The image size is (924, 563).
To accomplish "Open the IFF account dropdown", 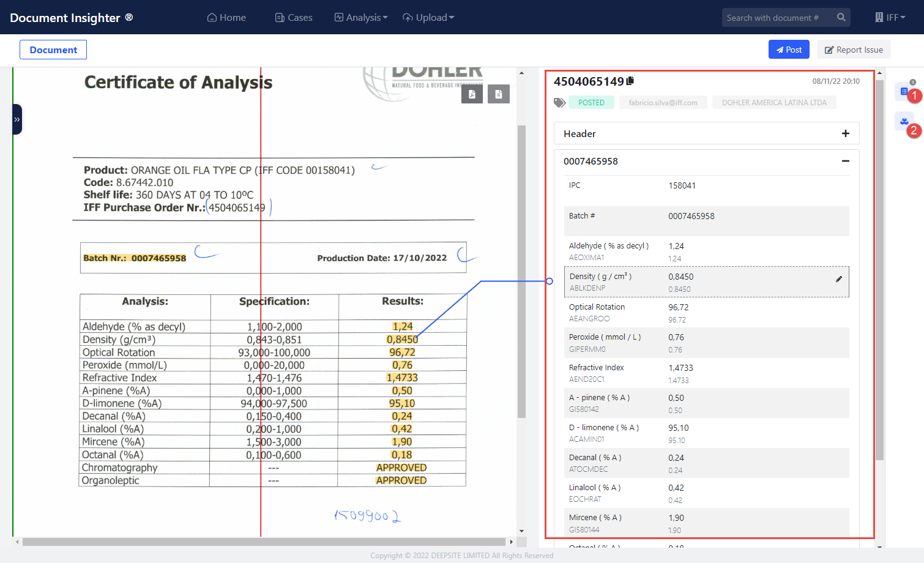I will coord(890,18).
